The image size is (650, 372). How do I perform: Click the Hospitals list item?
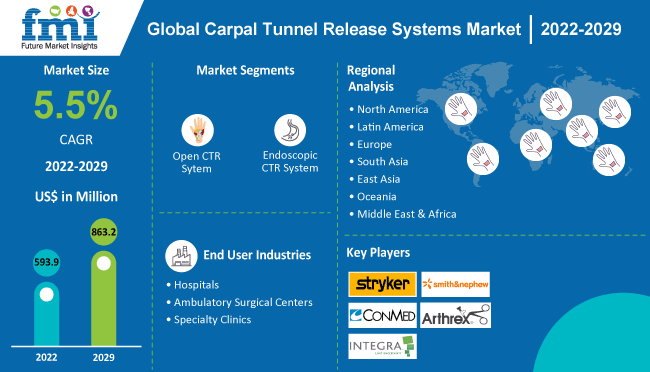pos(196,285)
